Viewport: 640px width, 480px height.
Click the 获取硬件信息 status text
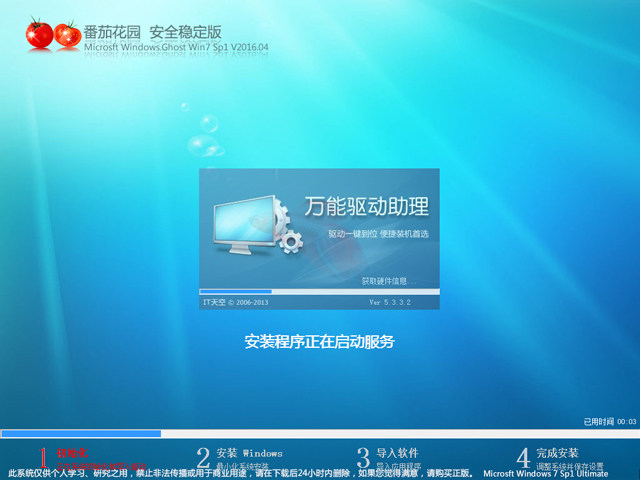(x=389, y=281)
